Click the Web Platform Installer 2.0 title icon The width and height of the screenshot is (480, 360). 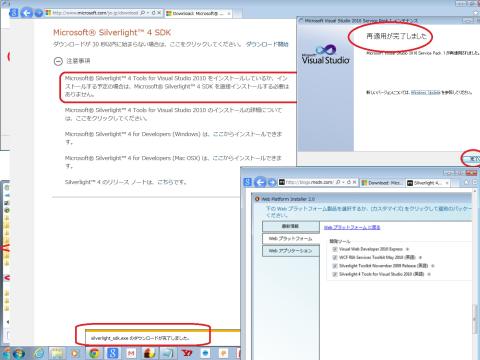click(x=257, y=199)
